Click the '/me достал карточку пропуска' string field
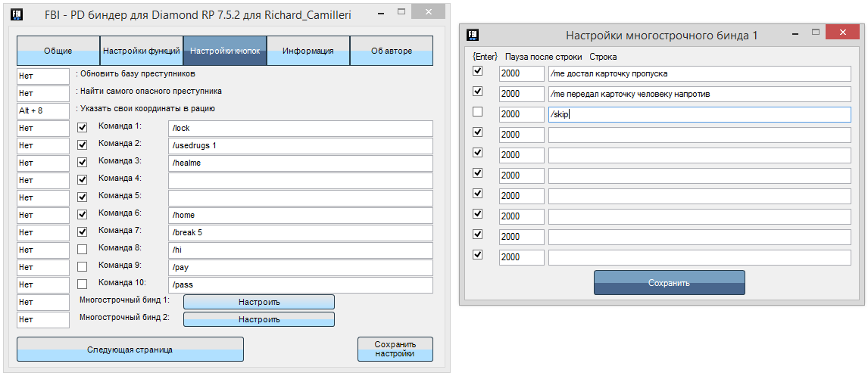 click(700, 73)
